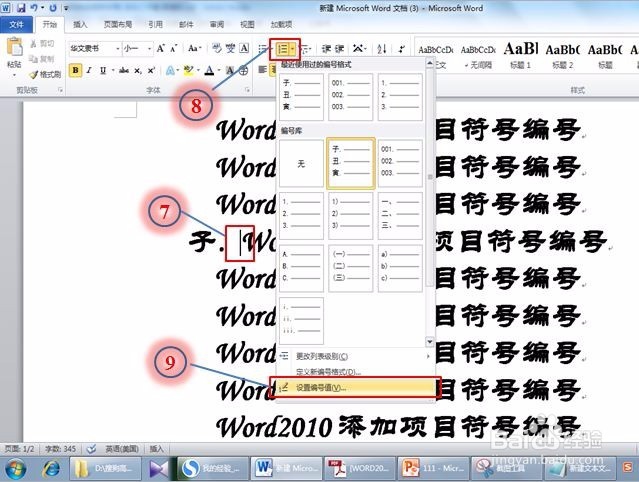The height and width of the screenshot is (482, 639).
Task: Click the character shading (gray A) icon
Action: point(230,71)
